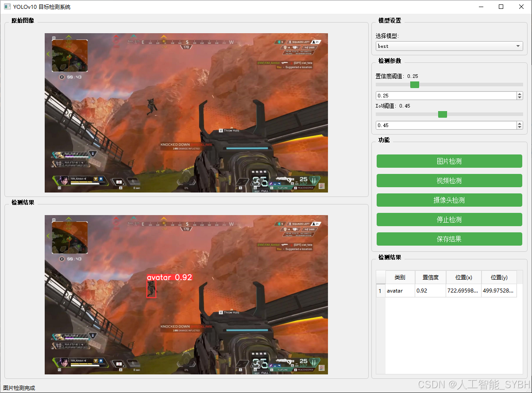This screenshot has width=532, height=393.
Task: Increase confidence threshold with up arrow
Action: coord(520,93)
